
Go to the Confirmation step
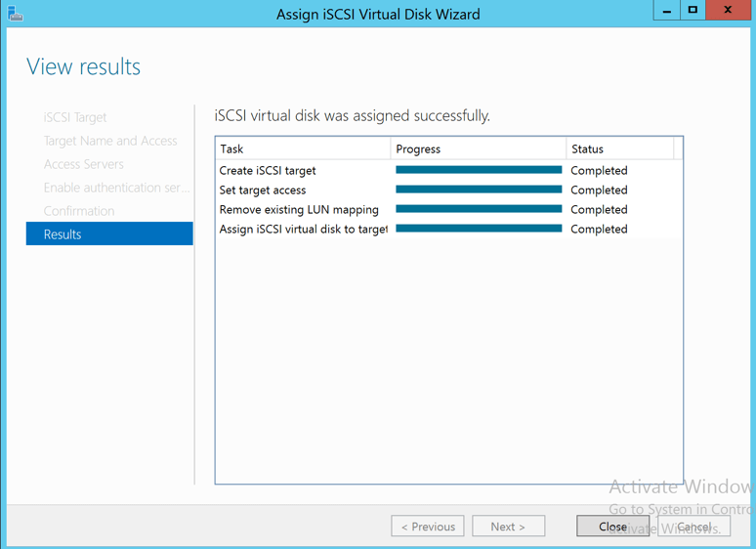pyautogui.click(x=79, y=211)
